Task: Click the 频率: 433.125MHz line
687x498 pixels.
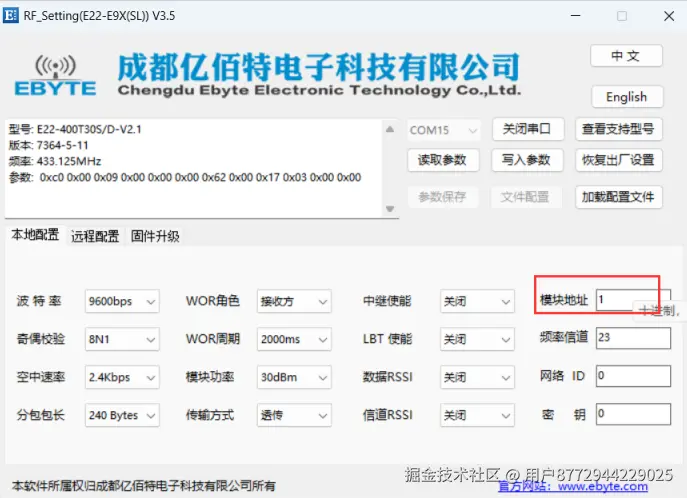Action: [55, 161]
